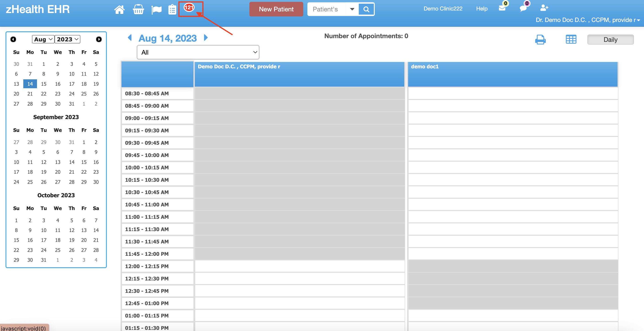Viewport: 644px width, 331px height.
Task: Click the 12:30 - 12:45 PM time label
Action: pos(147,291)
